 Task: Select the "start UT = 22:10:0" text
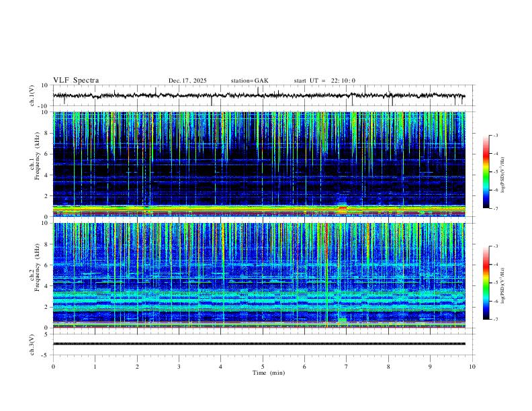pos(324,81)
